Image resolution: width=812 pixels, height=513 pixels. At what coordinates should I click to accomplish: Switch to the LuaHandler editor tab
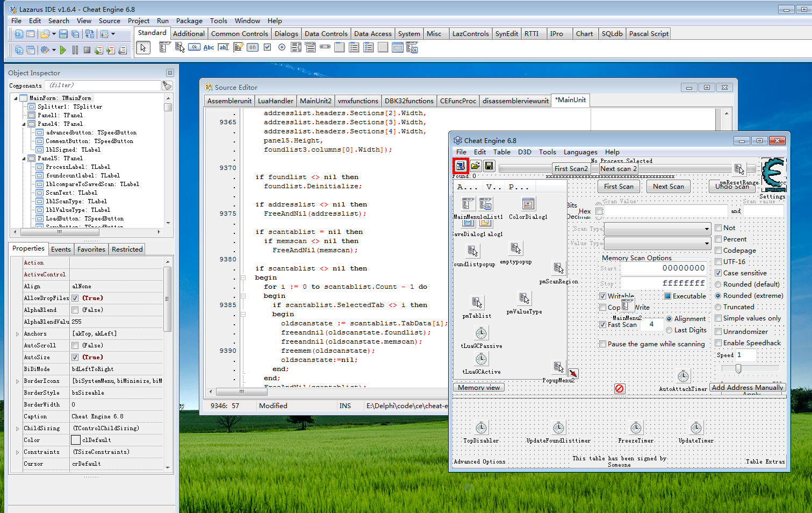pyautogui.click(x=275, y=101)
